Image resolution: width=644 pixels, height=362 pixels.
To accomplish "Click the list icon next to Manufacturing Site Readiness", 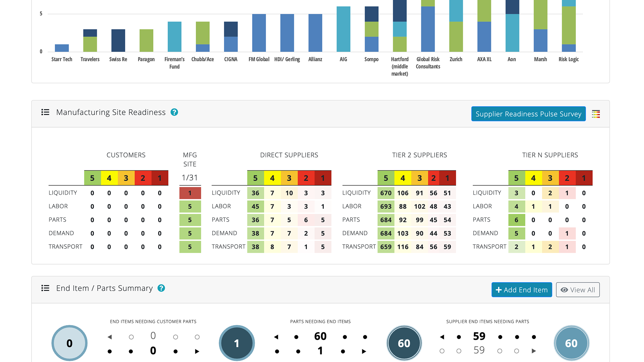I will tap(45, 112).
